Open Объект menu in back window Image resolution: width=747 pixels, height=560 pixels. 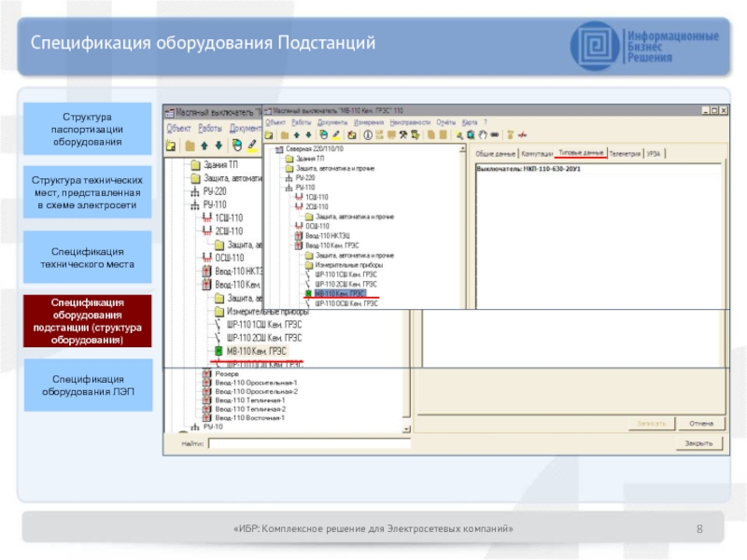pyautogui.click(x=178, y=129)
